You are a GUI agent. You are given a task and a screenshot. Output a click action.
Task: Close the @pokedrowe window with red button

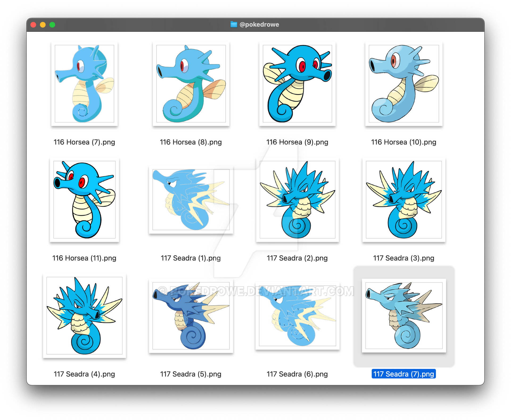coord(33,25)
